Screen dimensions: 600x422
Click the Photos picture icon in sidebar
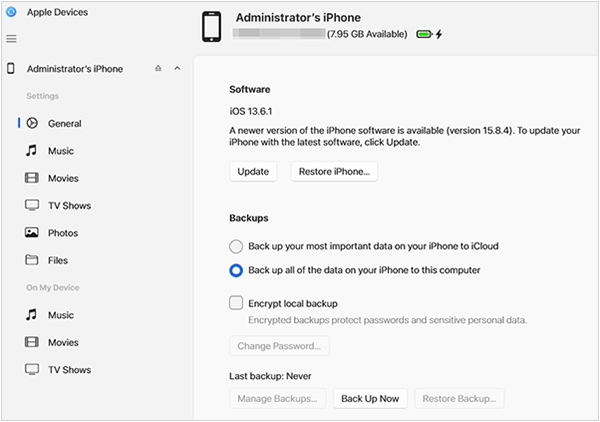[32, 232]
